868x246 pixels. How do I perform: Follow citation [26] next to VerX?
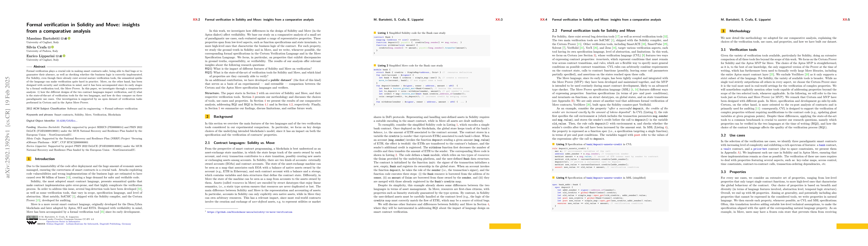coord(596,48)
